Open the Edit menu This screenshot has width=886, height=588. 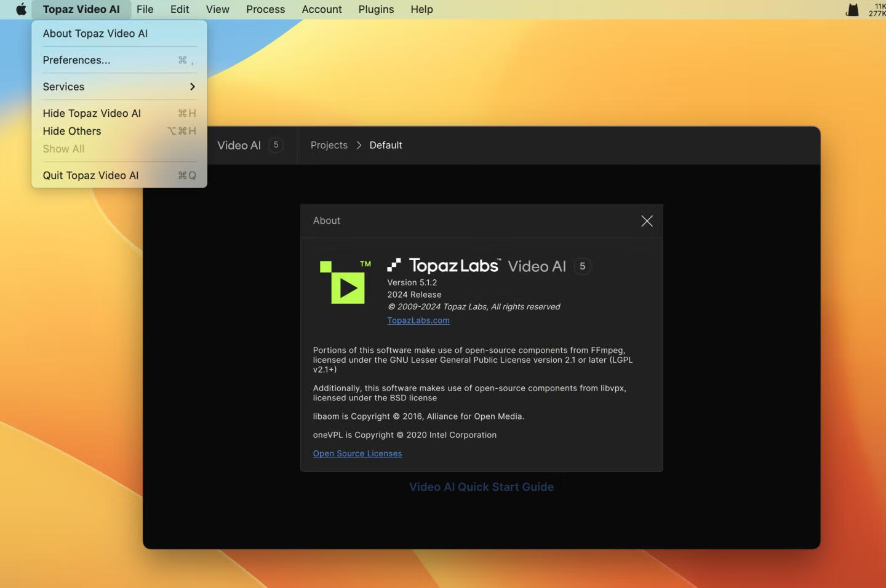180,9
